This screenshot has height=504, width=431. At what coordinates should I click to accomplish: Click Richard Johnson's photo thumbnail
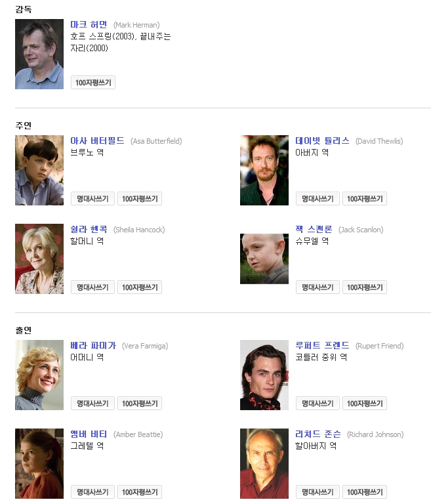(x=264, y=463)
